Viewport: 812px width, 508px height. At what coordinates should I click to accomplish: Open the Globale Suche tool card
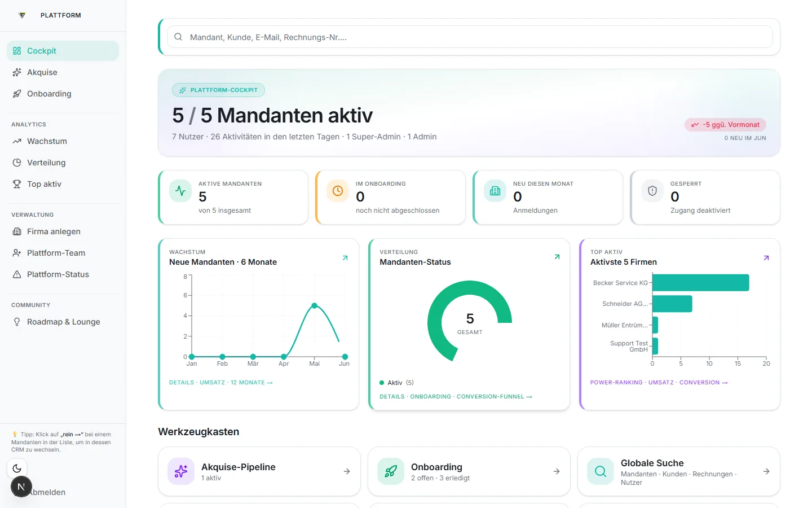tap(679, 471)
